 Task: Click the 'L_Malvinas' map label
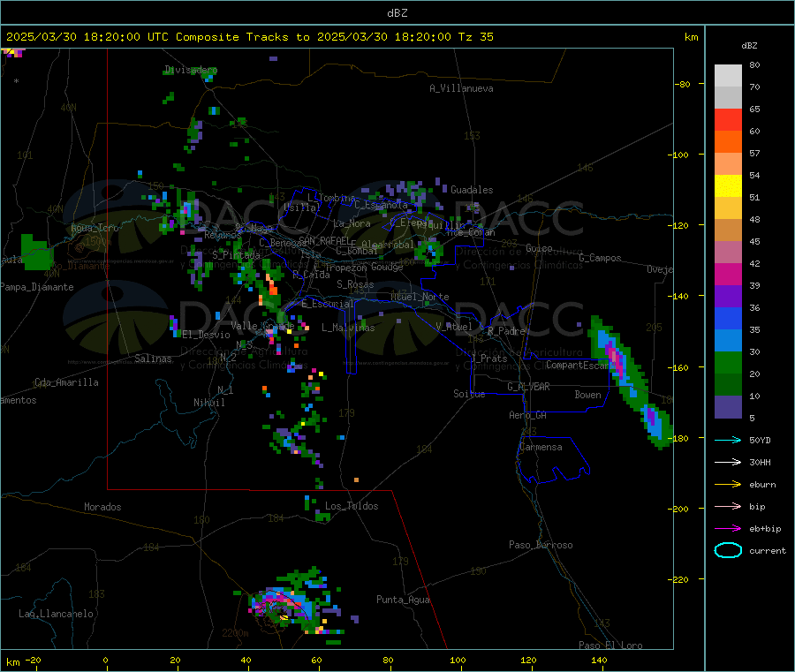[348, 328]
